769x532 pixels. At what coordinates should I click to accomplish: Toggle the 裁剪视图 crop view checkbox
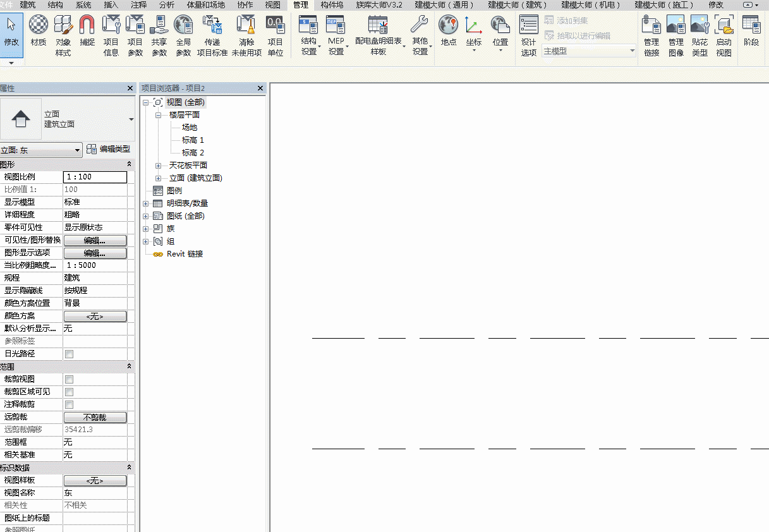[69, 380]
